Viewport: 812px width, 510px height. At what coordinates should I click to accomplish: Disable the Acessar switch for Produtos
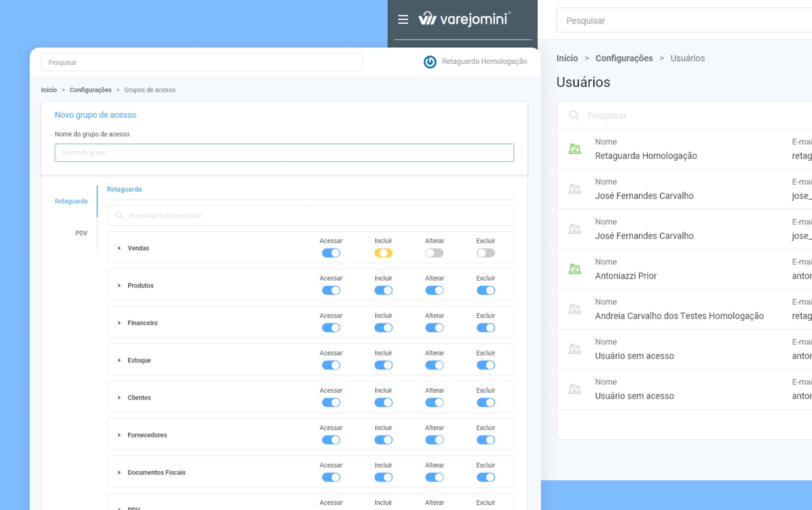click(x=331, y=290)
